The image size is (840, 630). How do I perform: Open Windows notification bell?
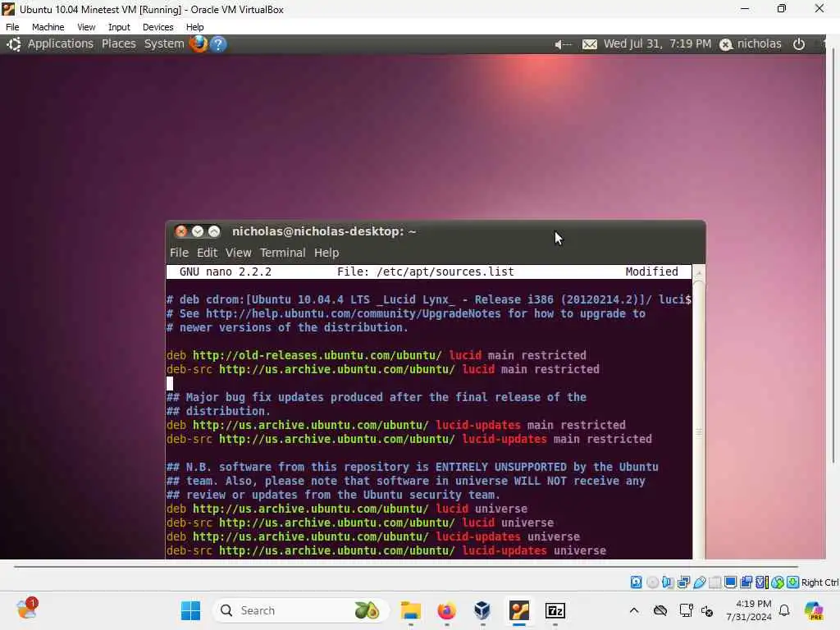point(784,610)
